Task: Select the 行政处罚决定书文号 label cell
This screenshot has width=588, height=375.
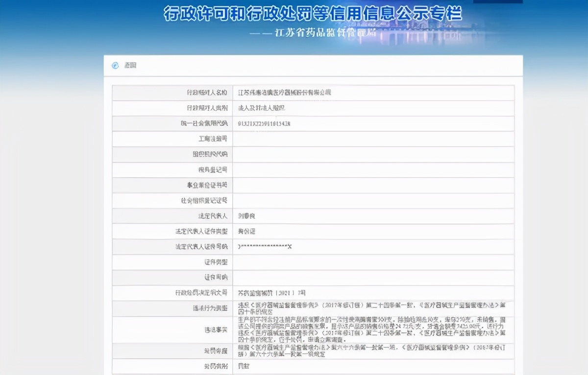Action: 172,293
